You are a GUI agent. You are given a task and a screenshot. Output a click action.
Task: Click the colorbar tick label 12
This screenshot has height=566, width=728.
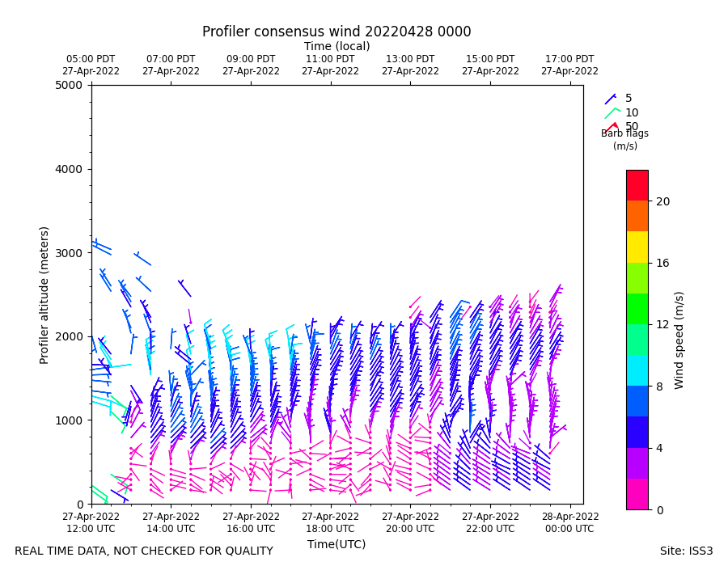(662, 325)
